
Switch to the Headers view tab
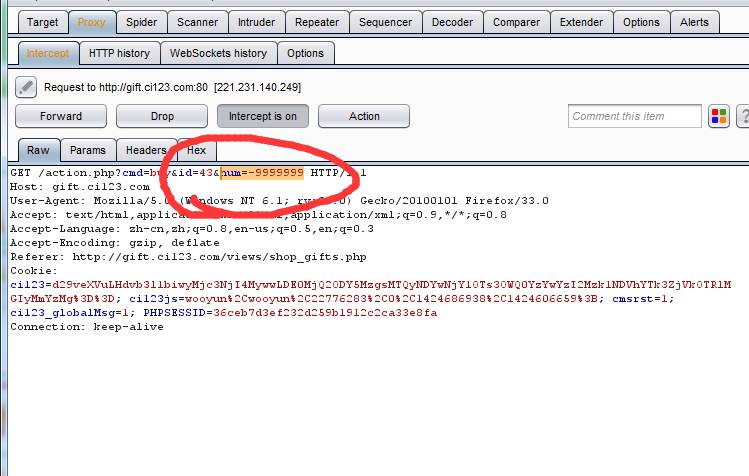146,150
